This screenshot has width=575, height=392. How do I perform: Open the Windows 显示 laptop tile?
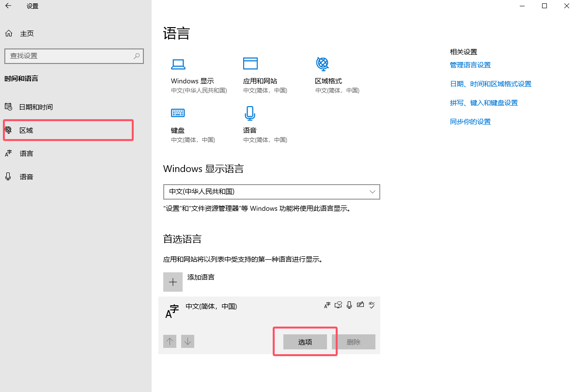[199, 75]
